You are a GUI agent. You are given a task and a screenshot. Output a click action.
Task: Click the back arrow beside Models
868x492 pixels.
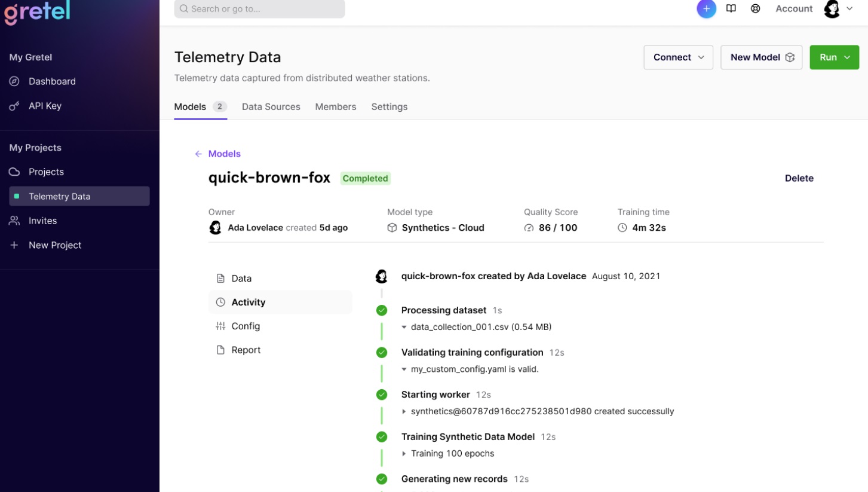pyautogui.click(x=198, y=154)
